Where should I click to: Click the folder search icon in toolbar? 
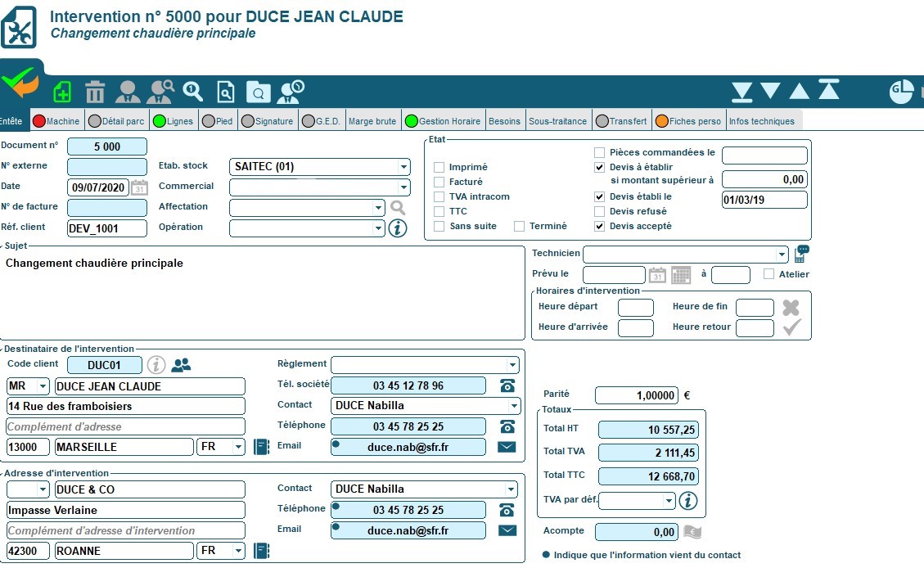click(258, 92)
